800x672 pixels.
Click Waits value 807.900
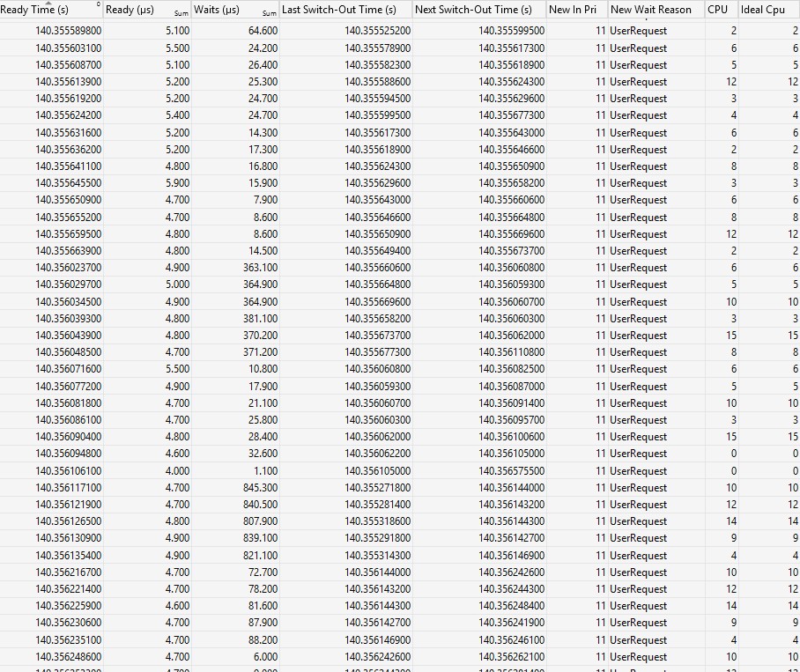coord(260,521)
